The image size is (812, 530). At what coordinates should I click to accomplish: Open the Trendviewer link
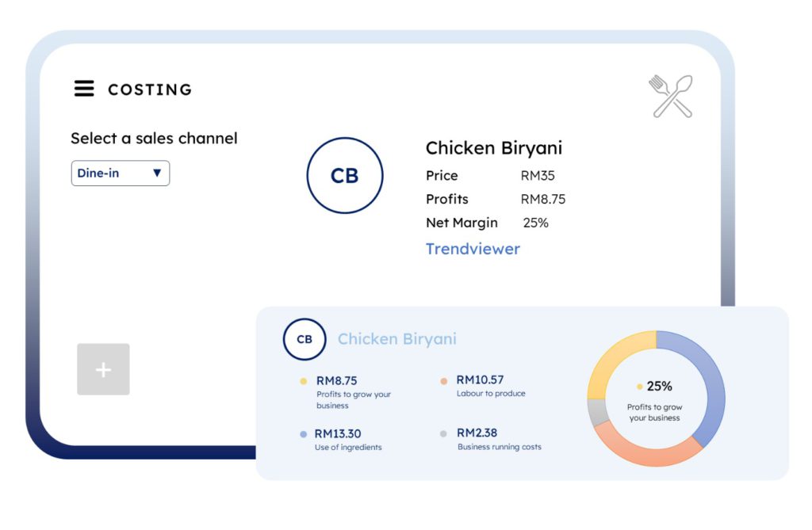[x=473, y=249]
